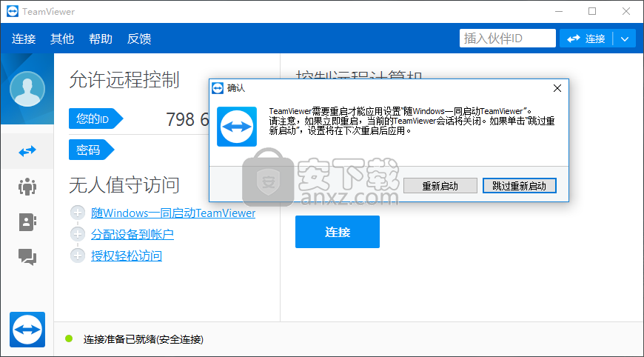Image resolution: width=644 pixels, height=357 pixels.
Task: Open the Computers & Contacts sidebar icon
Action: click(x=27, y=222)
